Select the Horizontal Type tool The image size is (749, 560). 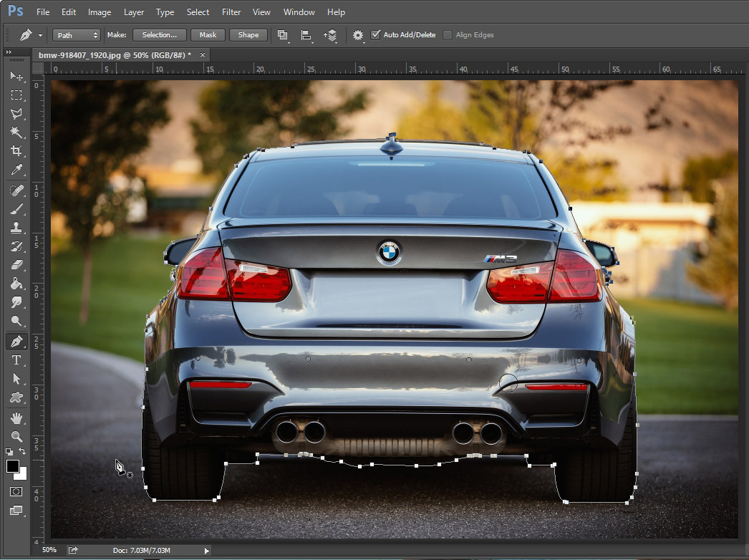click(16, 360)
